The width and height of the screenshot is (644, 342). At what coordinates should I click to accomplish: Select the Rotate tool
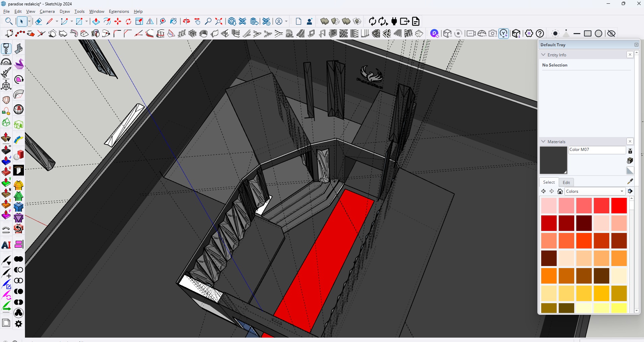(x=128, y=22)
